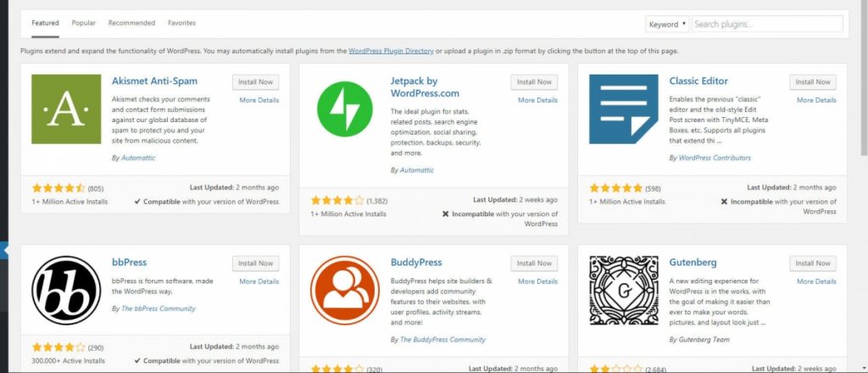Click Akismet's Compatible notice text
Viewport: 868px width, 373px height.
(x=207, y=202)
